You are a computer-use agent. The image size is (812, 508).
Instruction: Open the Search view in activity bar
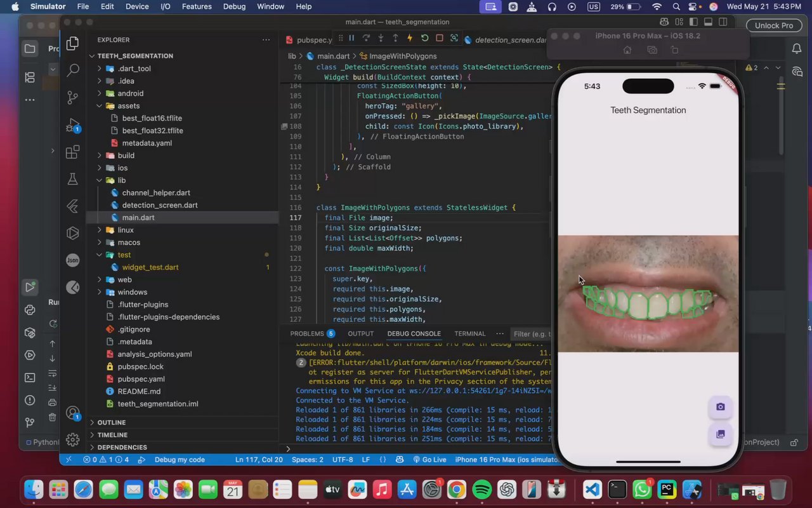pos(73,70)
